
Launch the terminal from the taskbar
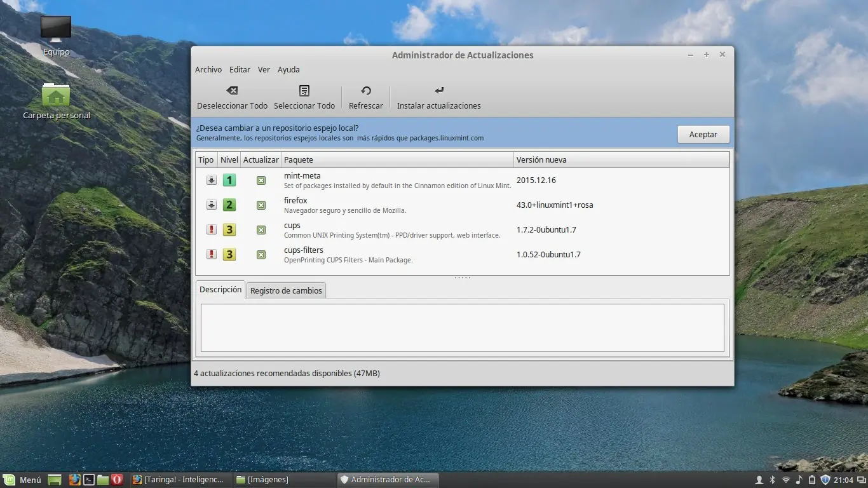click(x=88, y=480)
